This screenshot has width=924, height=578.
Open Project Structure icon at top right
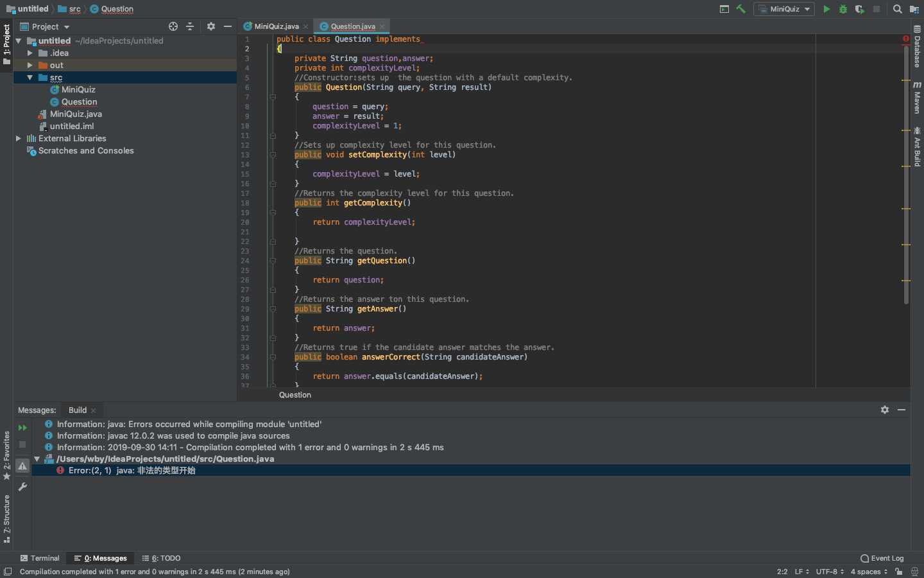(914, 9)
